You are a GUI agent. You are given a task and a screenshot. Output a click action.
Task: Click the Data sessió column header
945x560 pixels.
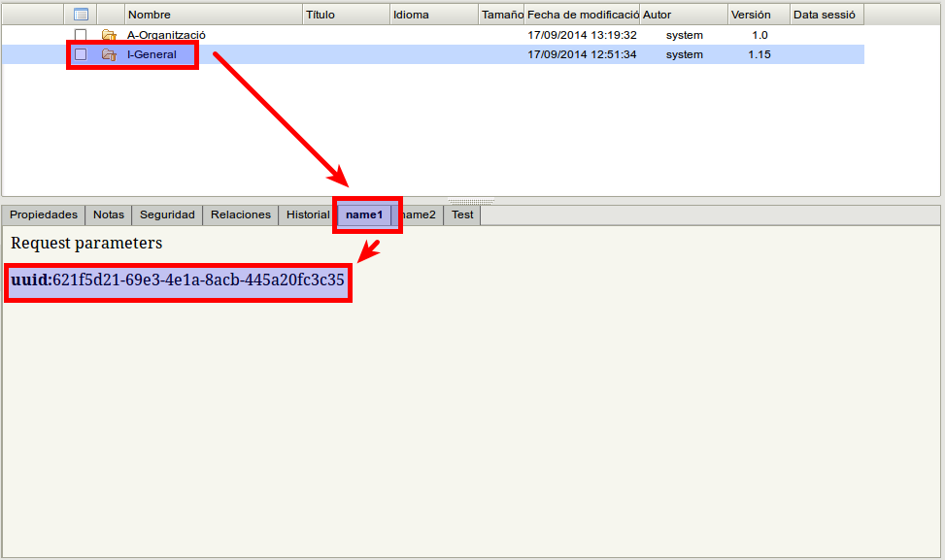point(826,15)
